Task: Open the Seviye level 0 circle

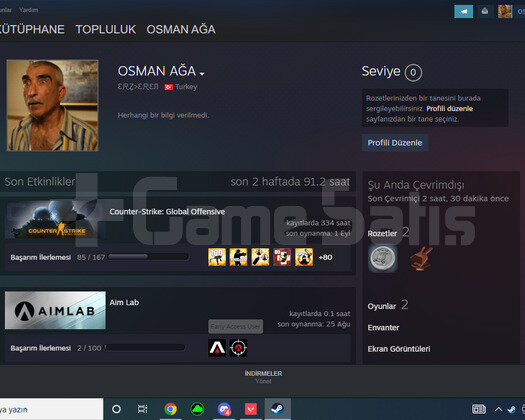Action: pyautogui.click(x=413, y=72)
